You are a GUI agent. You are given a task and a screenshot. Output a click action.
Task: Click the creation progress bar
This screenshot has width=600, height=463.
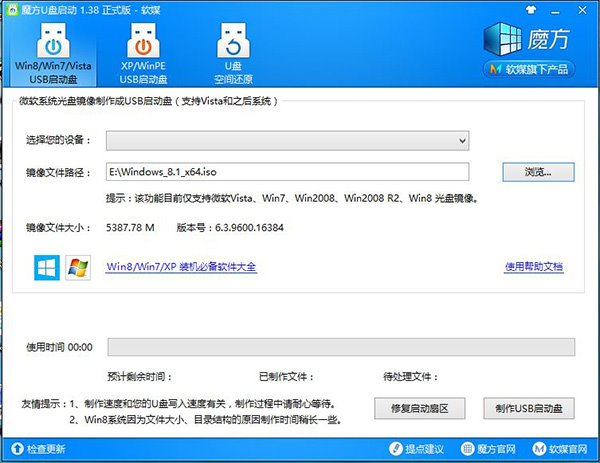click(340, 347)
